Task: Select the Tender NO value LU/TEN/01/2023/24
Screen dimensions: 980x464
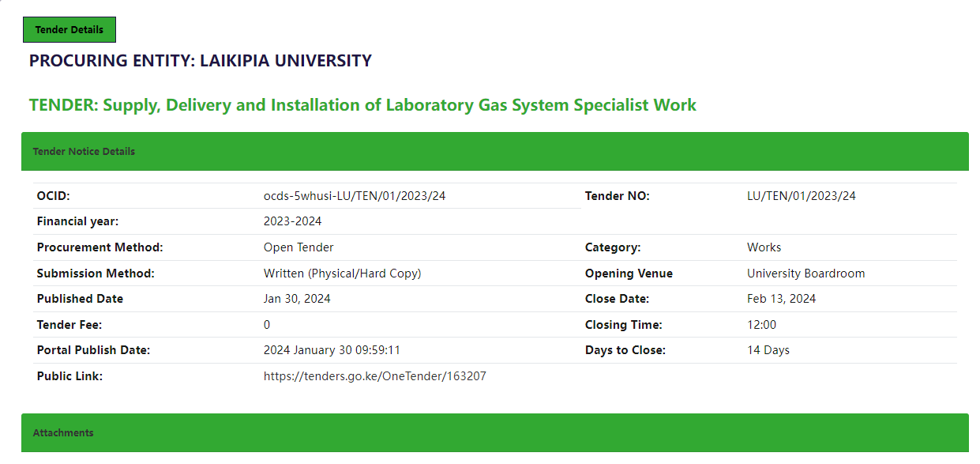Action: click(x=801, y=196)
